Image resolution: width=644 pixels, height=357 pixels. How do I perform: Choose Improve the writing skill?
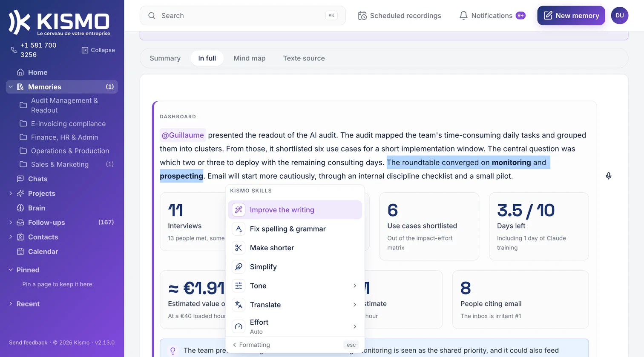click(295, 210)
